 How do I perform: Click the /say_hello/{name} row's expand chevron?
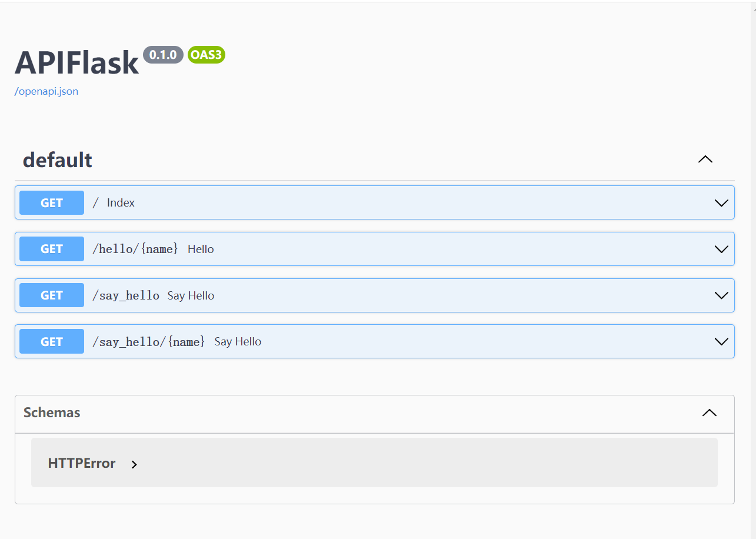tap(721, 341)
